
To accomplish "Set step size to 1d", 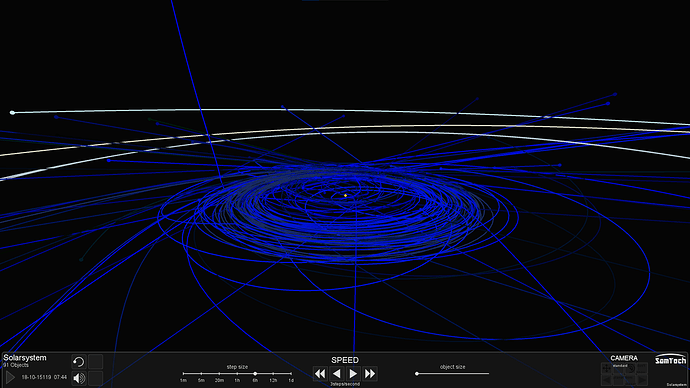I will point(291,374).
